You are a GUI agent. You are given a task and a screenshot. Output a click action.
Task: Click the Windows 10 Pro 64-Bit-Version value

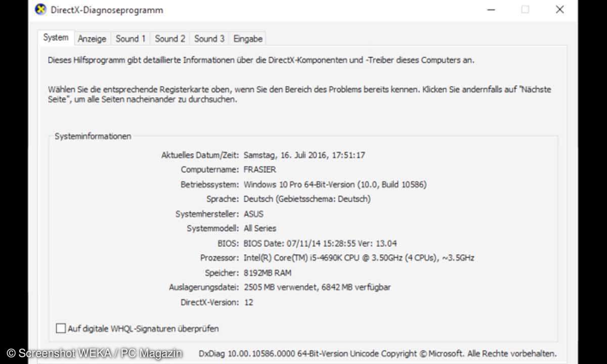click(x=335, y=185)
